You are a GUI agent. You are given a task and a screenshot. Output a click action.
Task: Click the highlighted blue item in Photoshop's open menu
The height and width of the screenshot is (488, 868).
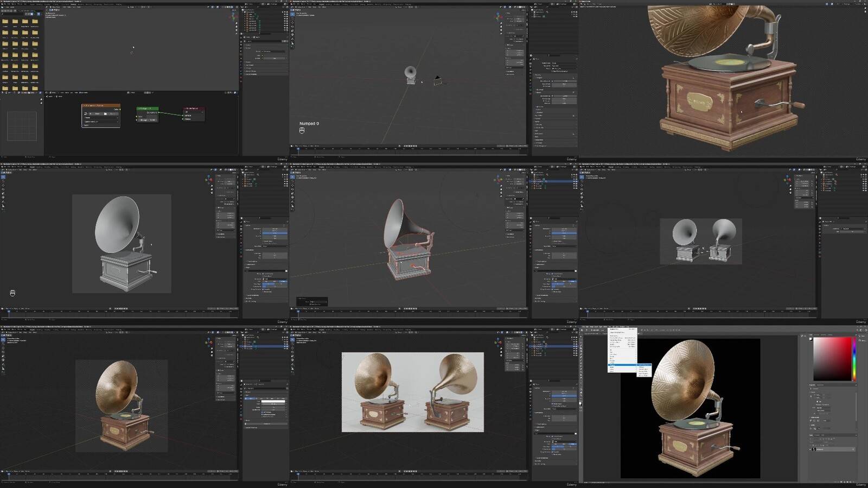622,365
